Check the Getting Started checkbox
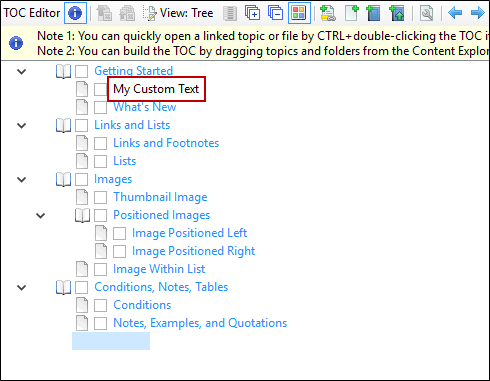This screenshot has height=381, width=490. point(81,71)
